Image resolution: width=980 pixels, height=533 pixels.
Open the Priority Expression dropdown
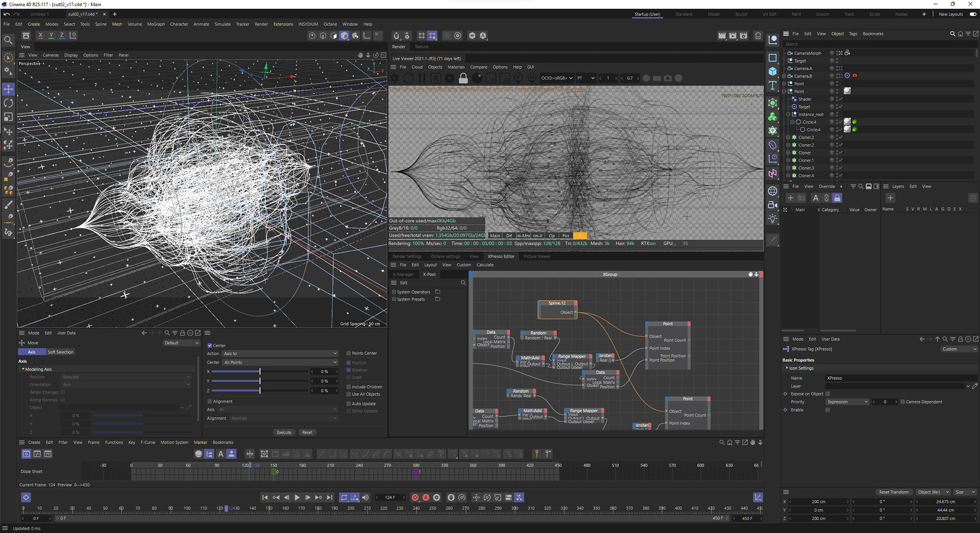tap(847, 402)
